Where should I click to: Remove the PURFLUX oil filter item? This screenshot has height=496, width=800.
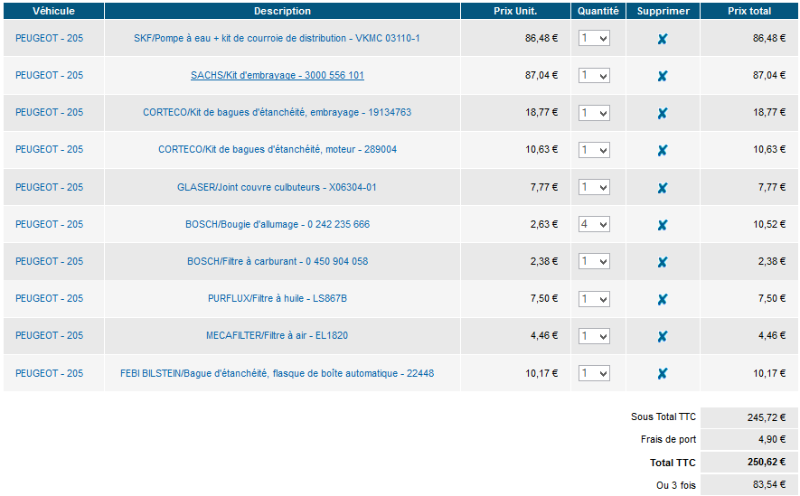[662, 299]
